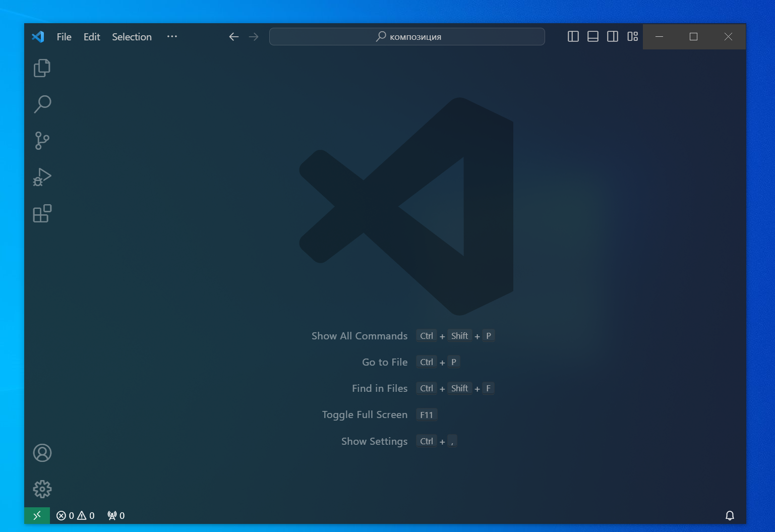Go forward using the right arrow
This screenshot has width=775, height=532.
tap(254, 37)
